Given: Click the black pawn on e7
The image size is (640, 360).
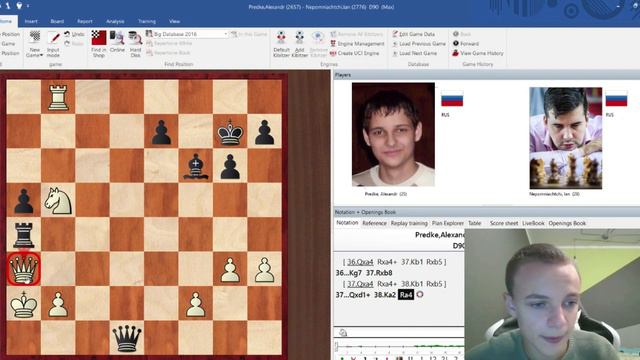Looking at the screenshot, I should click(161, 132).
